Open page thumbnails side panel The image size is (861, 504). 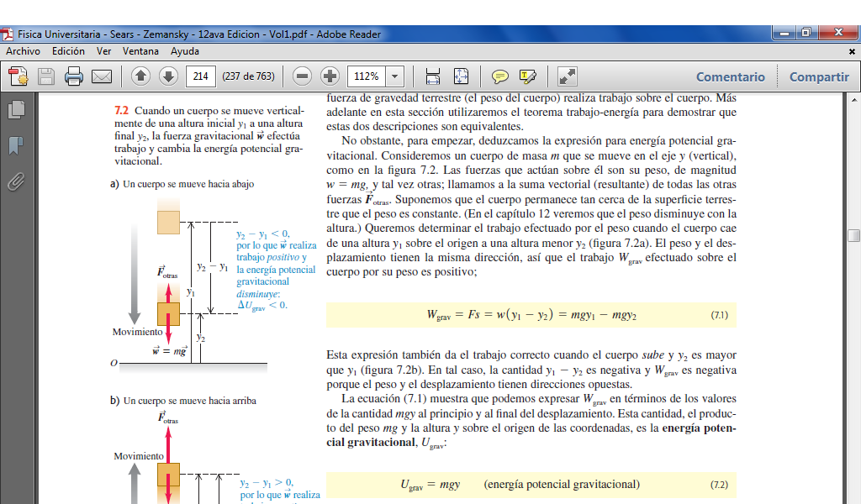pyautogui.click(x=15, y=110)
